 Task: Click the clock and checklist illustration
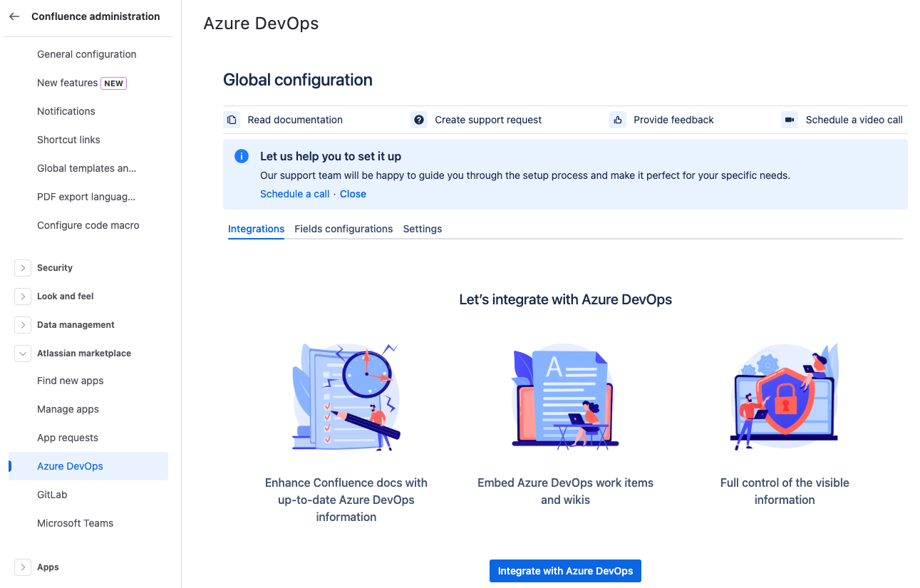tap(346, 397)
